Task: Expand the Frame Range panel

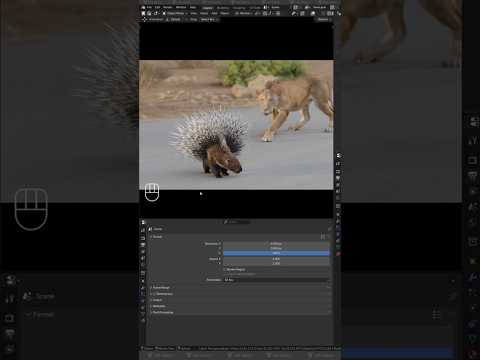Action: [161, 288]
